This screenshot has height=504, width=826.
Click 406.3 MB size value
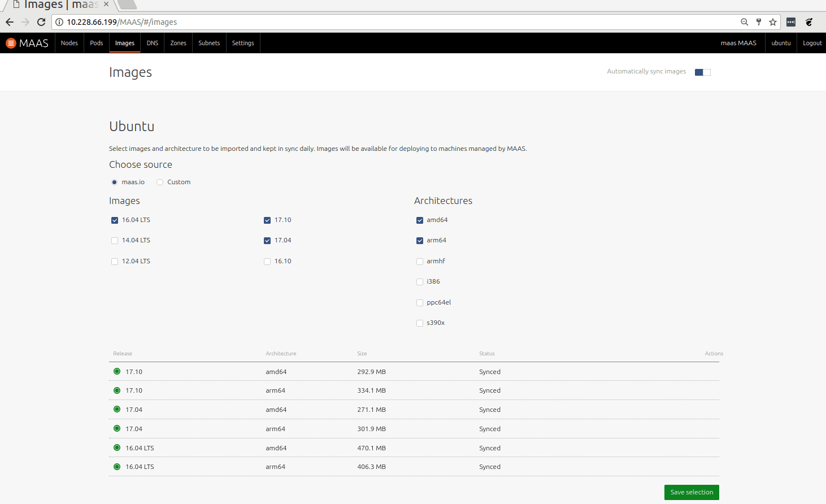click(371, 467)
